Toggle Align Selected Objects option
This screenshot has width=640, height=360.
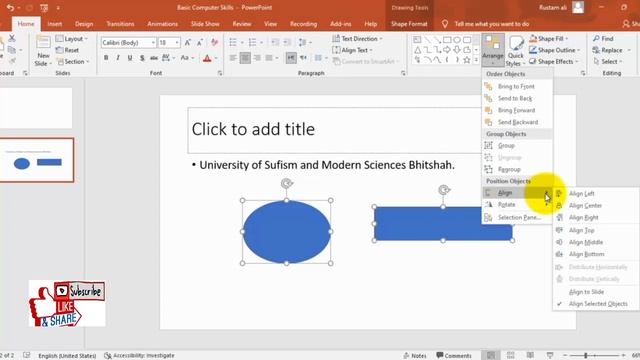596,304
